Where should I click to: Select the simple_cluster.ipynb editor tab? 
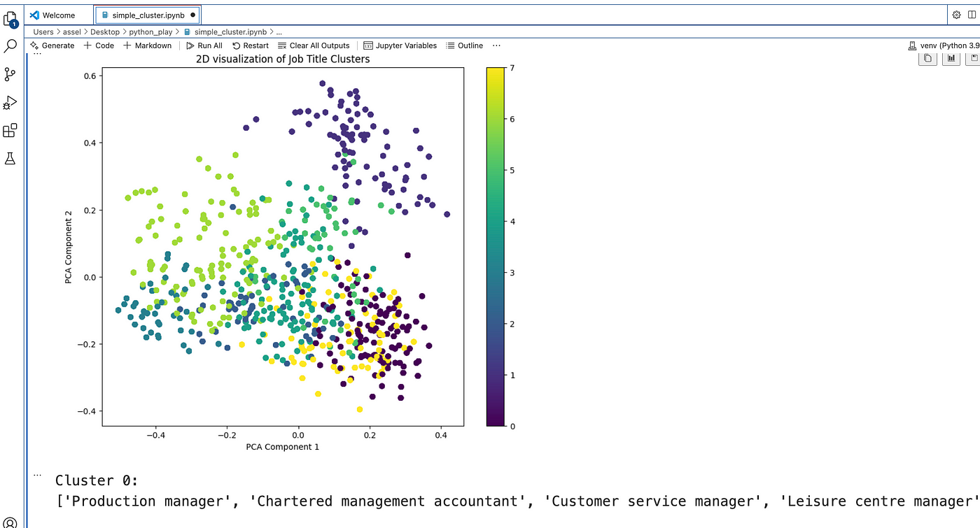point(148,15)
